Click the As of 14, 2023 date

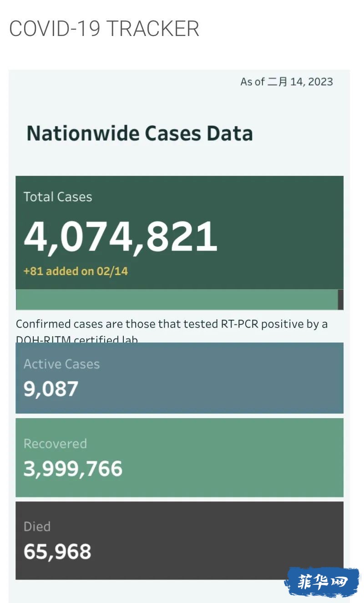click(x=287, y=82)
